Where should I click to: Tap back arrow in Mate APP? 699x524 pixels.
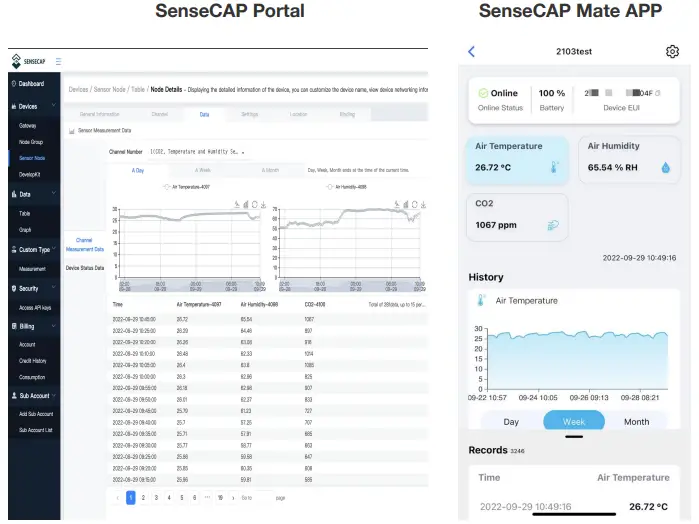[472, 51]
